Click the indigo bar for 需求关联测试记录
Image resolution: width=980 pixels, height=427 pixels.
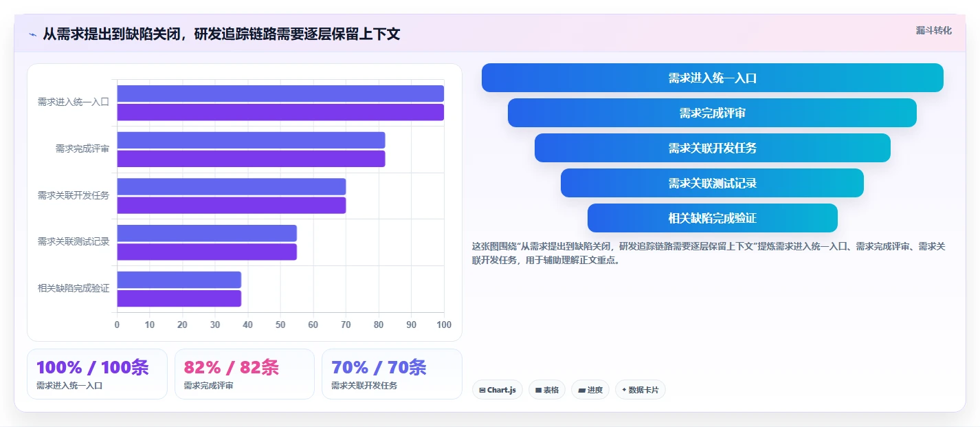tap(207, 233)
